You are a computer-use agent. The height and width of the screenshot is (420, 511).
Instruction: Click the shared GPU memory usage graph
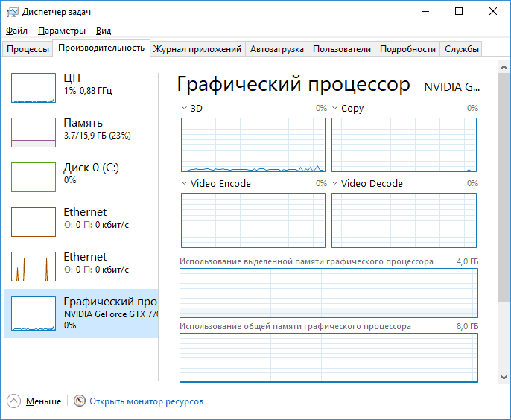pyautogui.click(x=328, y=357)
